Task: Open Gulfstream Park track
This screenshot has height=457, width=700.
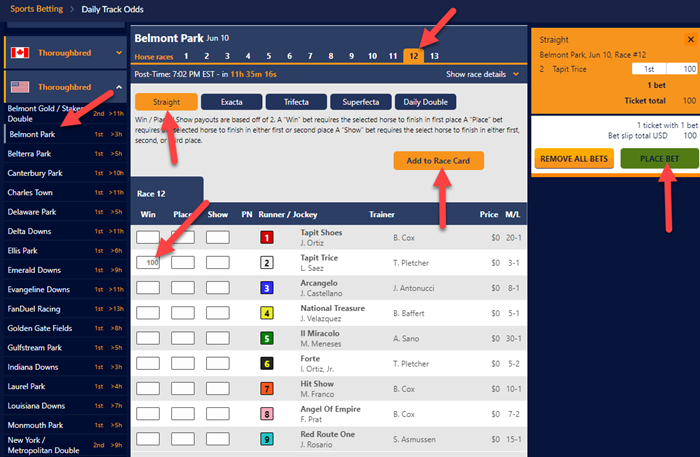Action: point(65,348)
